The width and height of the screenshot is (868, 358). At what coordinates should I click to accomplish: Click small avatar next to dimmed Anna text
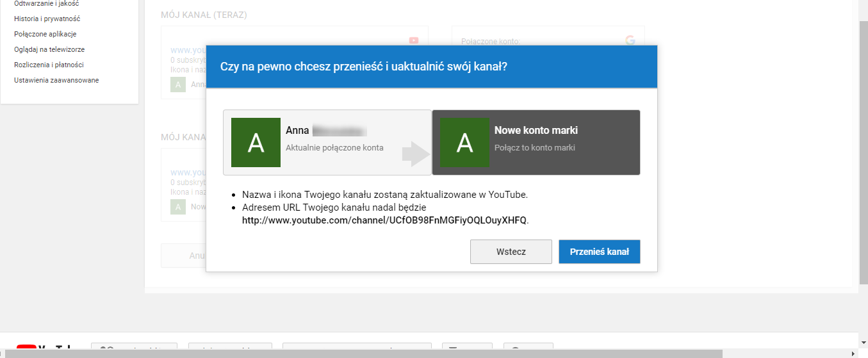point(178,85)
